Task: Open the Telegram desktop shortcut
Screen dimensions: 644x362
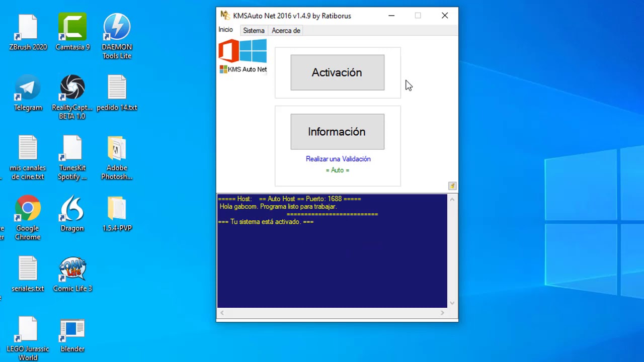Action: click(x=28, y=93)
